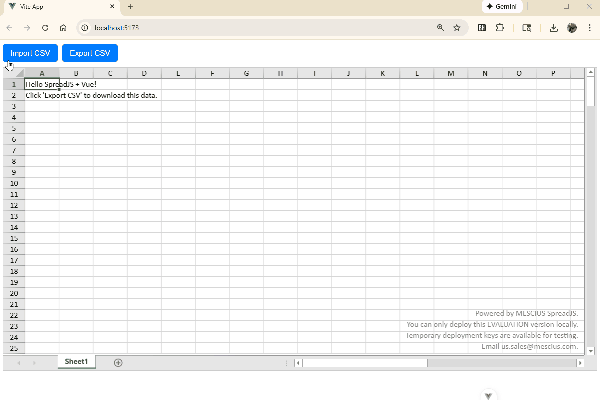Select column J header
This screenshot has height=400, width=600.
(349, 73)
